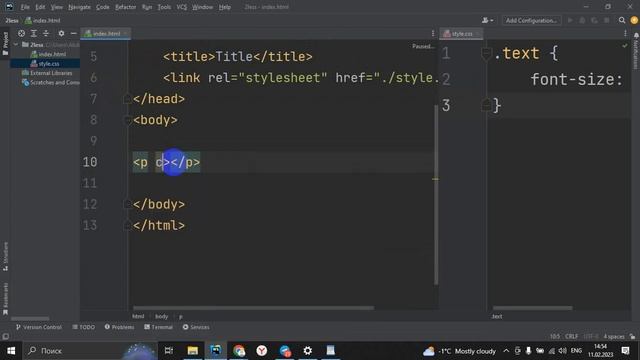Screen dimensions: 640x360
Task: Fold the </head> tag at line 7
Action: click(127, 99)
